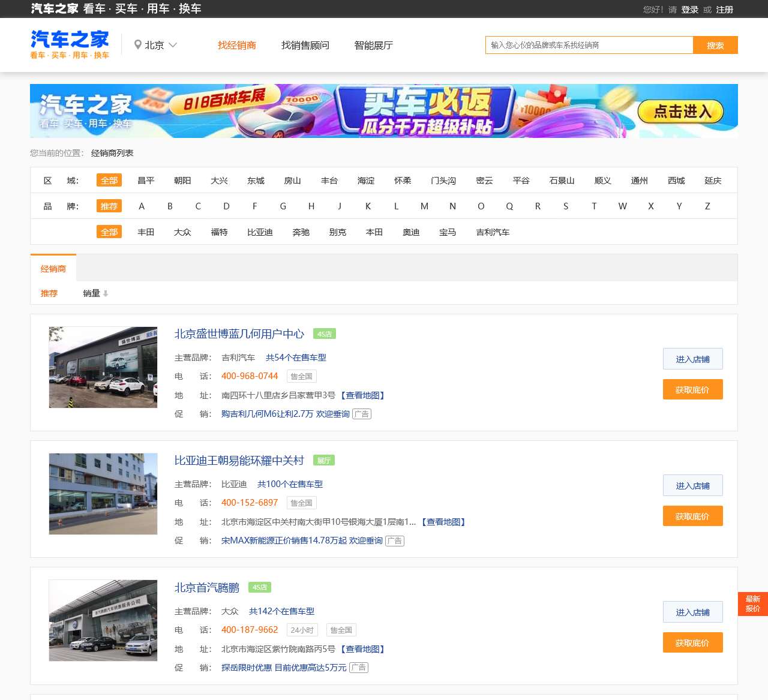The image size is (768, 700).
Task: Open photo of 比亚迪王朝易能环耀中关村
Action: coord(103,494)
